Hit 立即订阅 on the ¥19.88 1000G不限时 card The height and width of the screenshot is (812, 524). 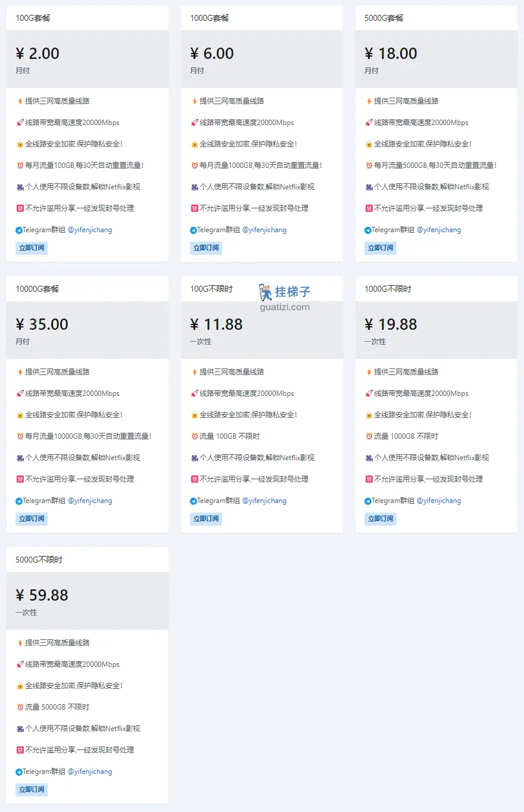(x=380, y=519)
